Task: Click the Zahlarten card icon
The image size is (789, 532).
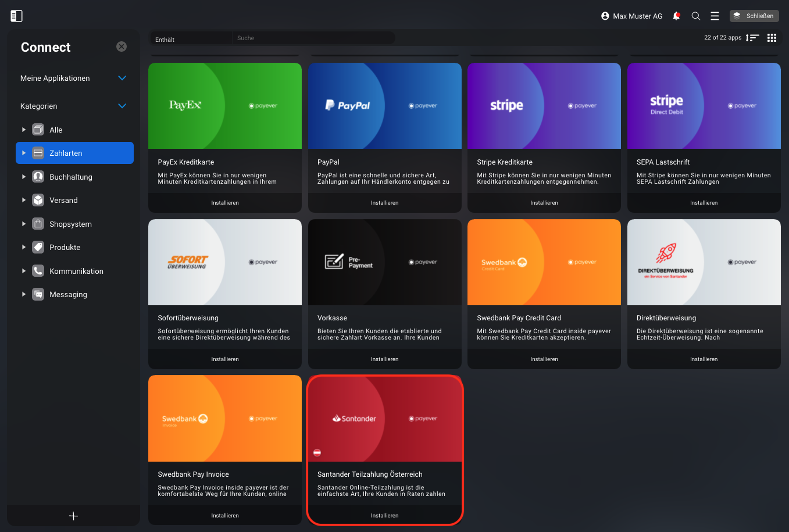Action: [x=38, y=153]
